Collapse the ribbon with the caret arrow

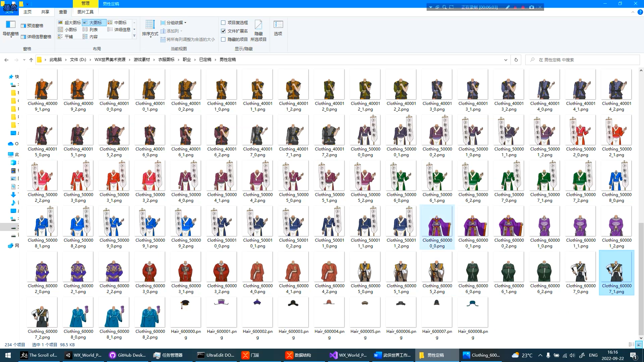coord(633,12)
